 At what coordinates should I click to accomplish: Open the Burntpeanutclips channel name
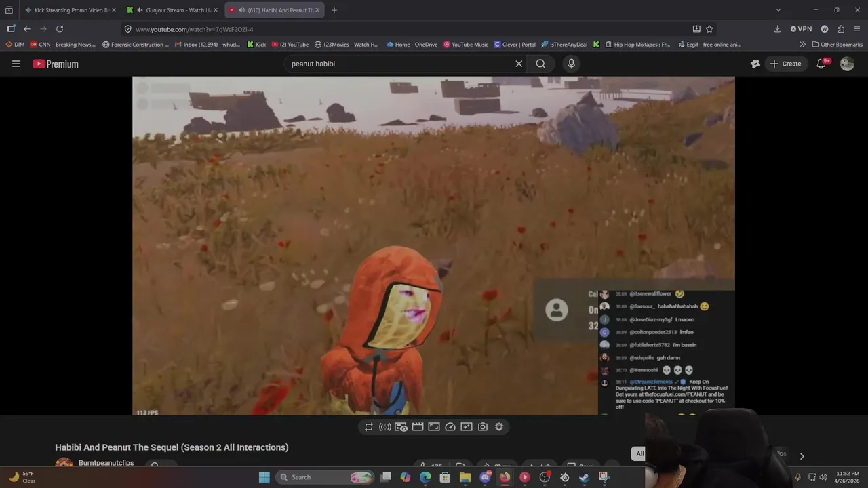(106, 463)
